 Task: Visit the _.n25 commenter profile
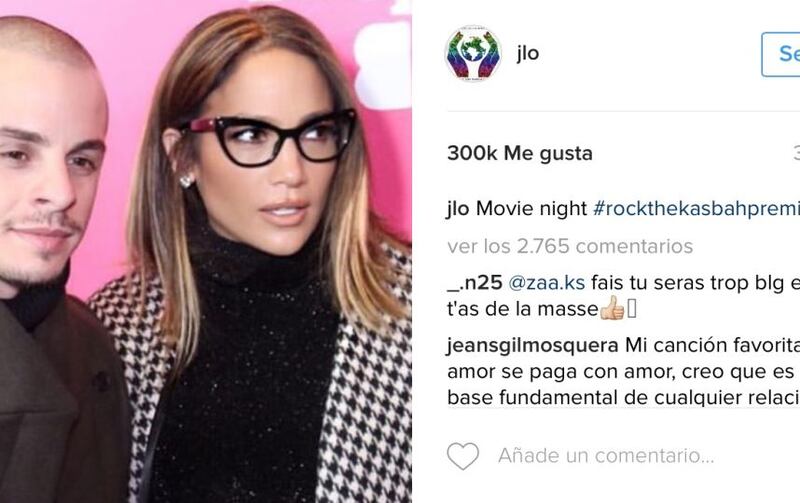click(x=474, y=283)
